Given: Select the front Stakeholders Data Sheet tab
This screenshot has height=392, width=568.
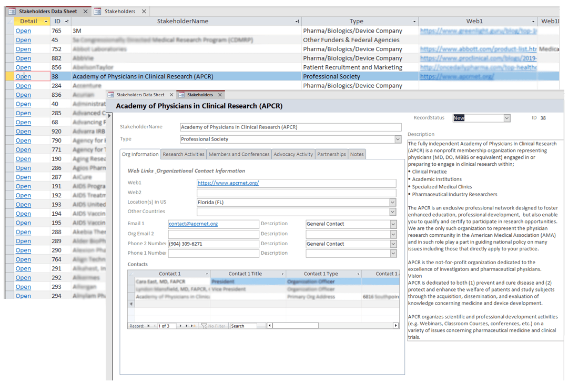Looking at the screenshot, I should pyautogui.click(x=140, y=95).
